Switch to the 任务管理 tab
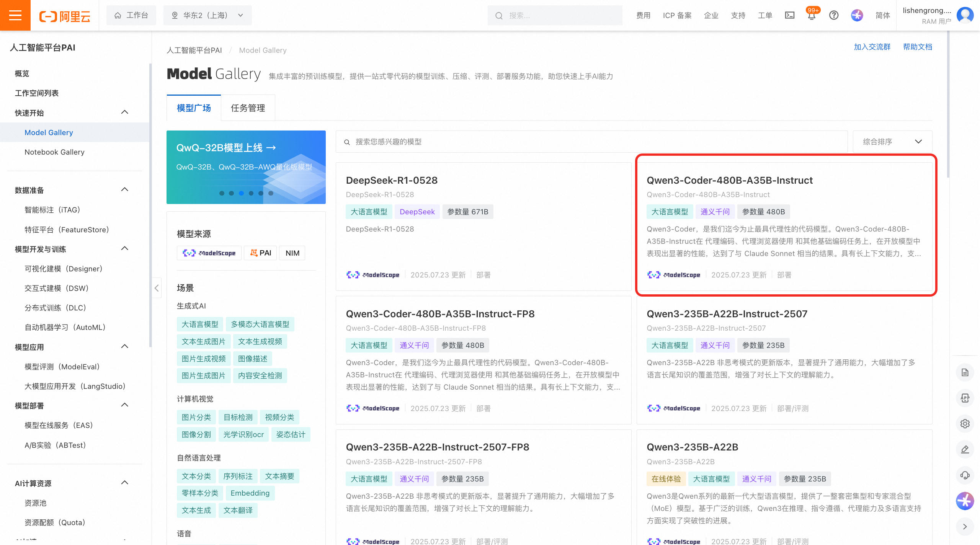The image size is (980, 545). click(x=248, y=108)
